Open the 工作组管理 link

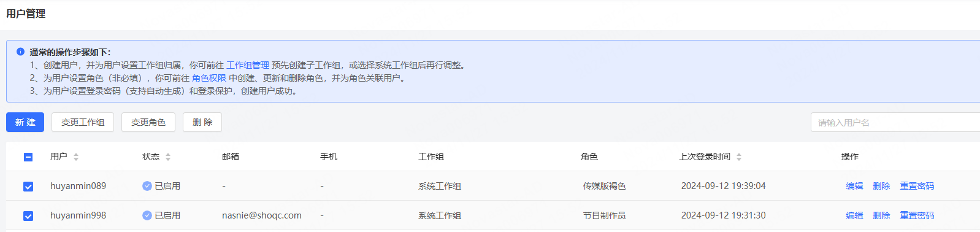tap(248, 65)
